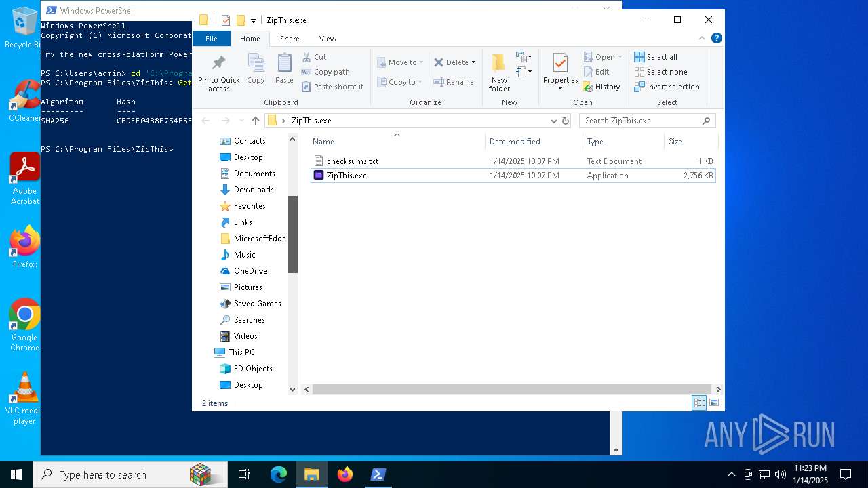Create a New folder
This screenshot has height=488, width=868.
point(499,73)
